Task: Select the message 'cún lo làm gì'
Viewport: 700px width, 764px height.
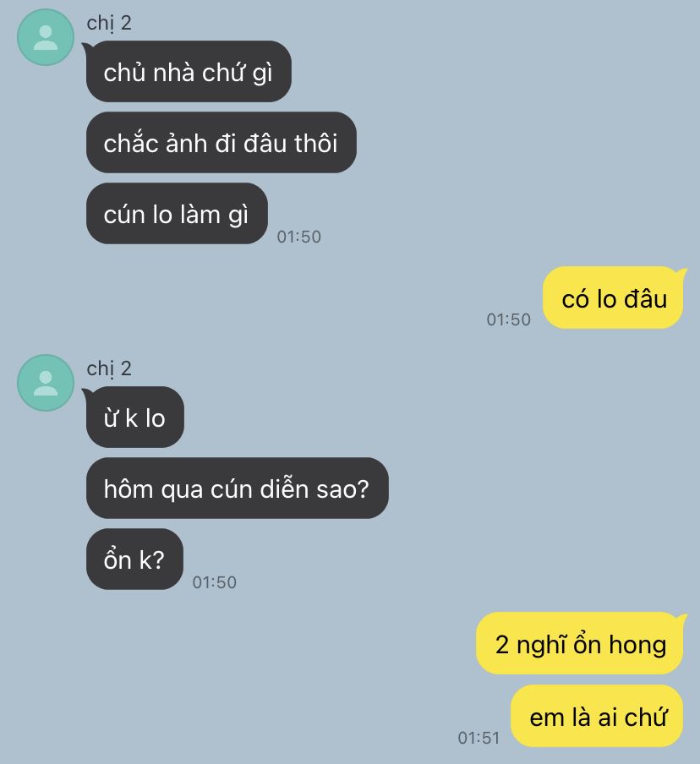Action: click(x=177, y=214)
